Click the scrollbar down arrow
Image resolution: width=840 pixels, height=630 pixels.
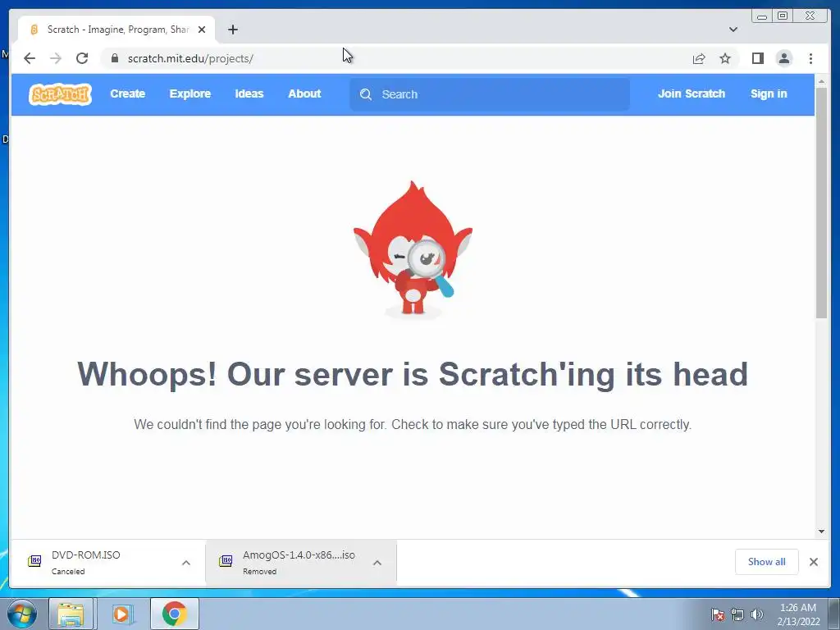821,532
